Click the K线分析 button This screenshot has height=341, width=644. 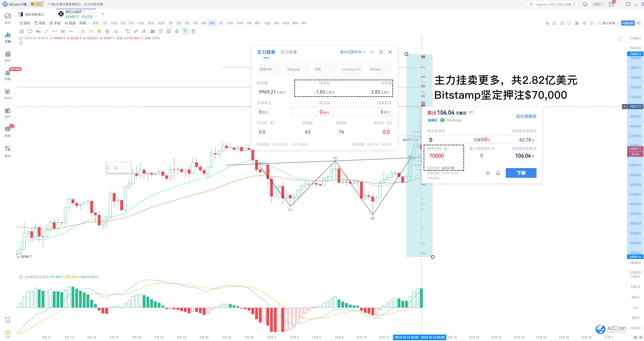[628, 23]
